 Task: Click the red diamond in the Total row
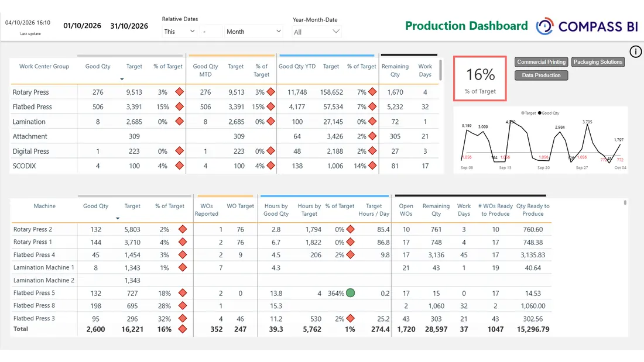(x=183, y=329)
